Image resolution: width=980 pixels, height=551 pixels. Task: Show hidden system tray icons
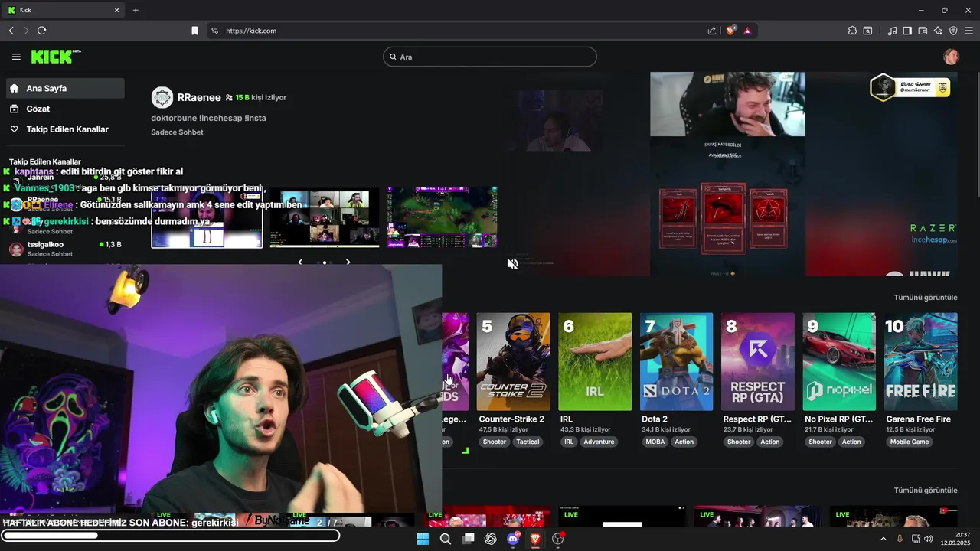(884, 539)
